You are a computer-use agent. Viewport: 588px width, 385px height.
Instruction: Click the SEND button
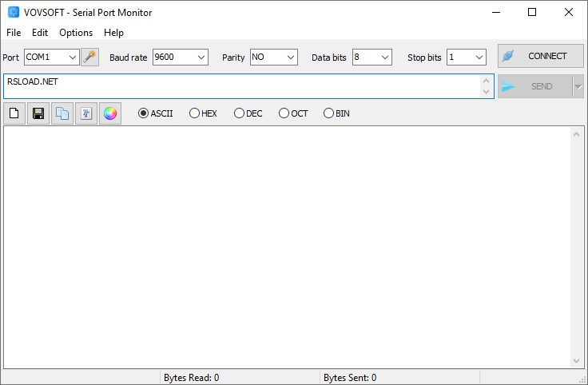(x=535, y=86)
